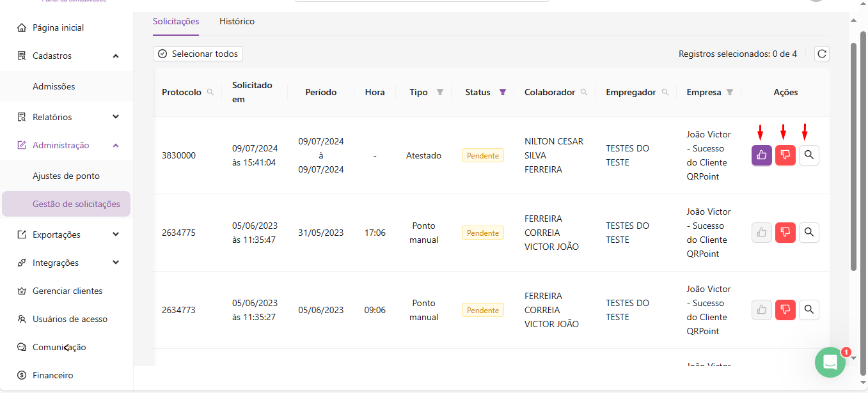868x393 pixels.
Task: Switch to the Histórico tab
Action: pos(237,22)
